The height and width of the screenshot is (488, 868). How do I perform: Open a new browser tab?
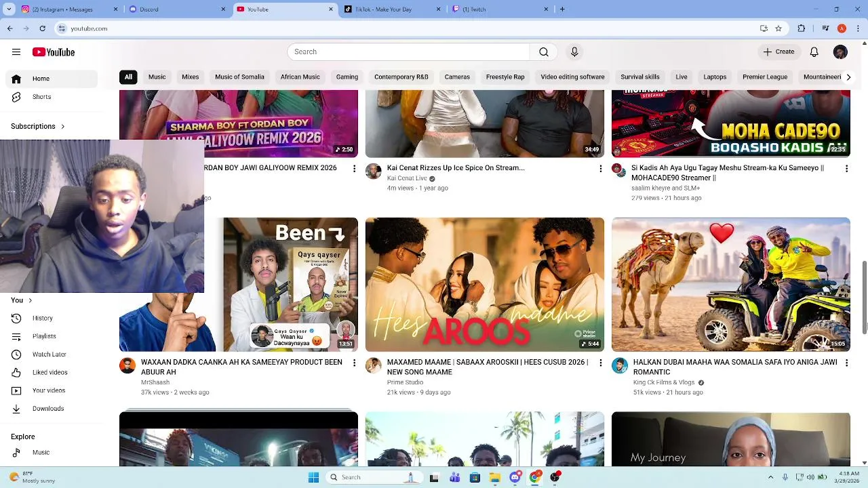(562, 9)
